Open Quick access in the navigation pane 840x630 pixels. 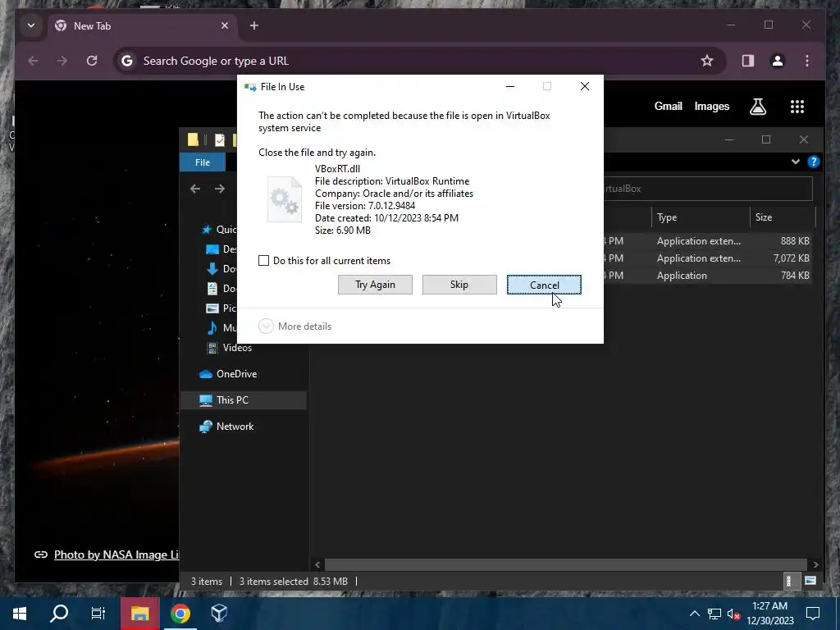(218, 230)
